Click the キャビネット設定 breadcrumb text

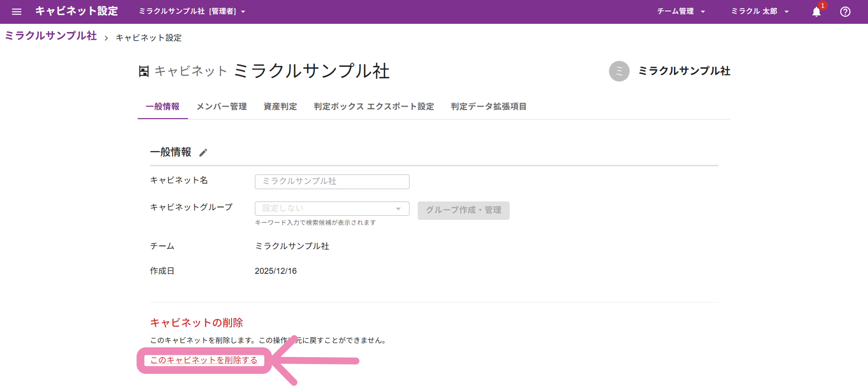click(x=149, y=38)
